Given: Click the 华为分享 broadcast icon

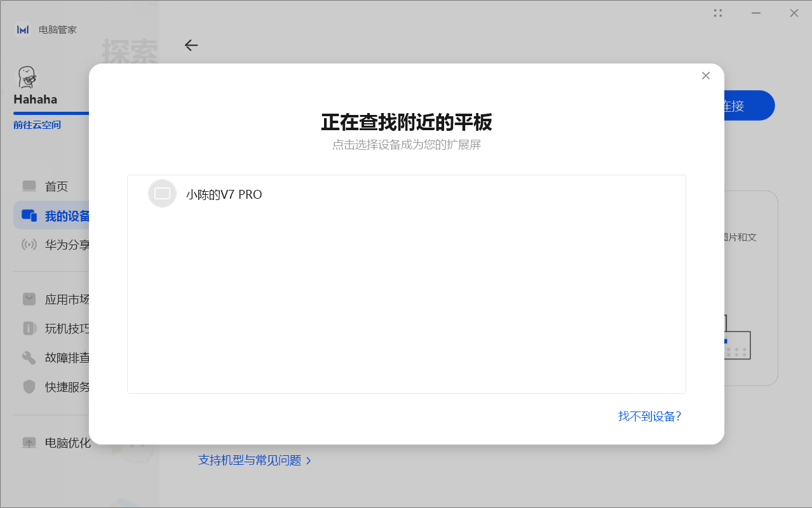Looking at the screenshot, I should click(29, 245).
